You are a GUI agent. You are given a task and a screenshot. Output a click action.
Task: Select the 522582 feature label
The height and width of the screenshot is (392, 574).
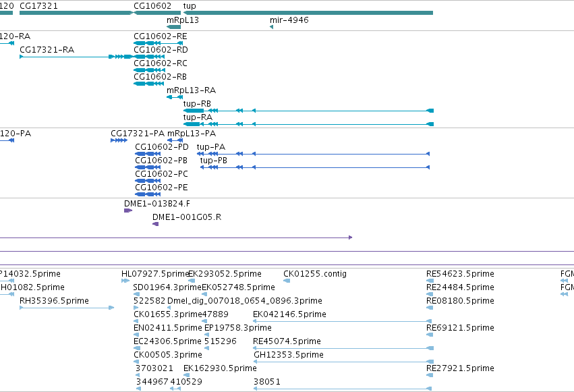tap(149, 301)
